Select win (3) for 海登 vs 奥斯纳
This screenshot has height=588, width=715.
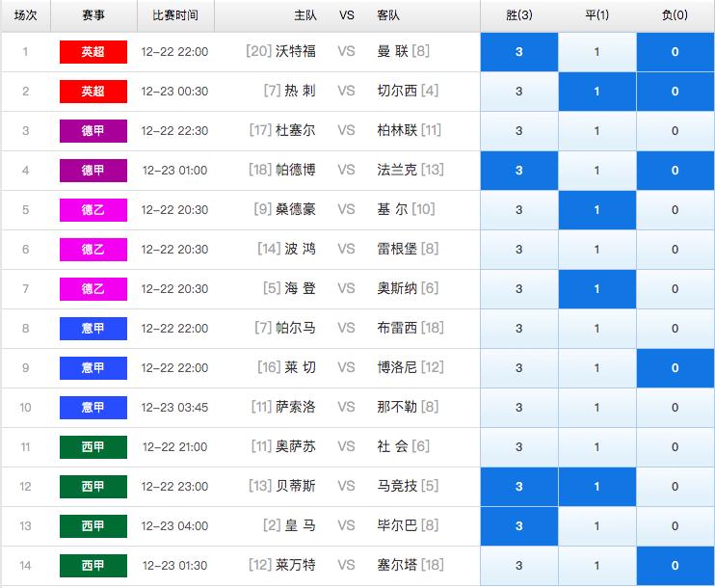click(x=519, y=289)
